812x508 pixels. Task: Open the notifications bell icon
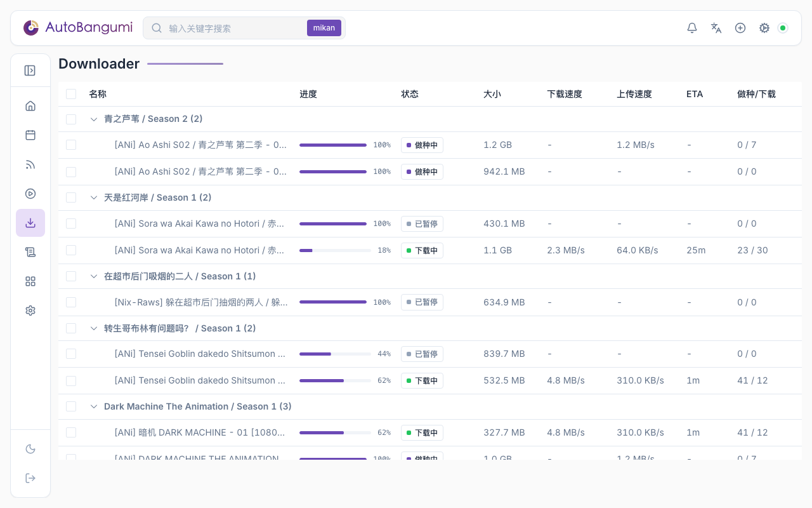[692, 28]
